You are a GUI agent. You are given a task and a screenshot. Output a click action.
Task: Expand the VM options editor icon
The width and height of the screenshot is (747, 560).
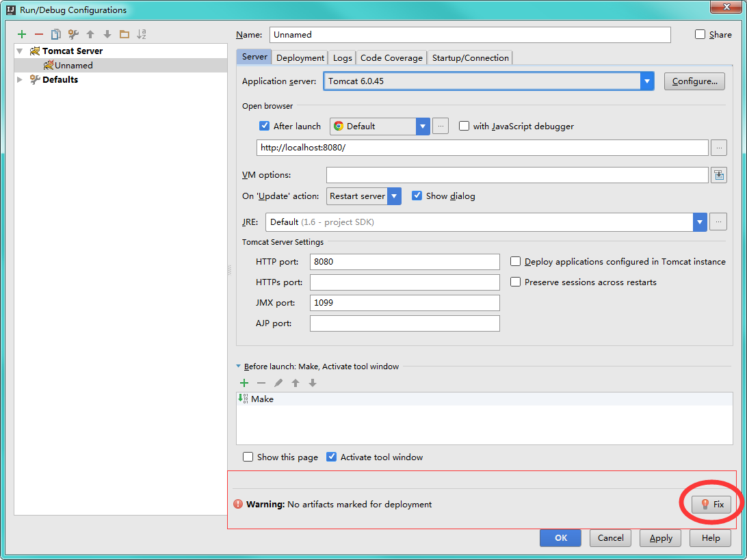click(719, 175)
